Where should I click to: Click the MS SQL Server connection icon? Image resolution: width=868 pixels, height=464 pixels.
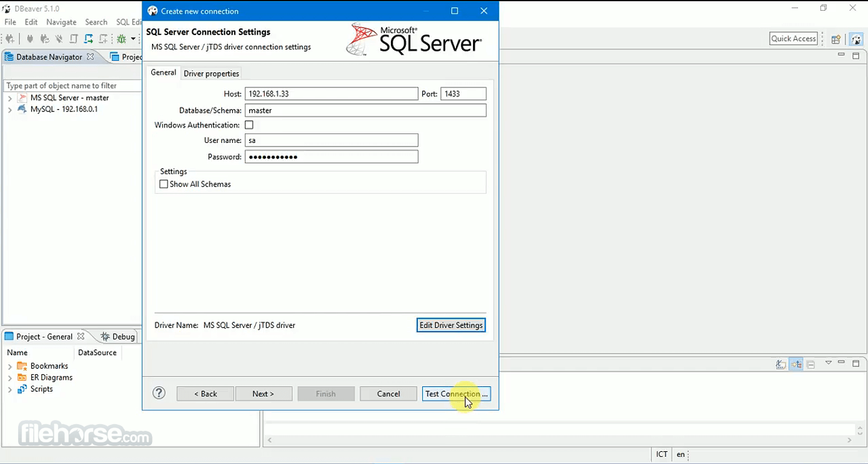pyautogui.click(x=22, y=98)
